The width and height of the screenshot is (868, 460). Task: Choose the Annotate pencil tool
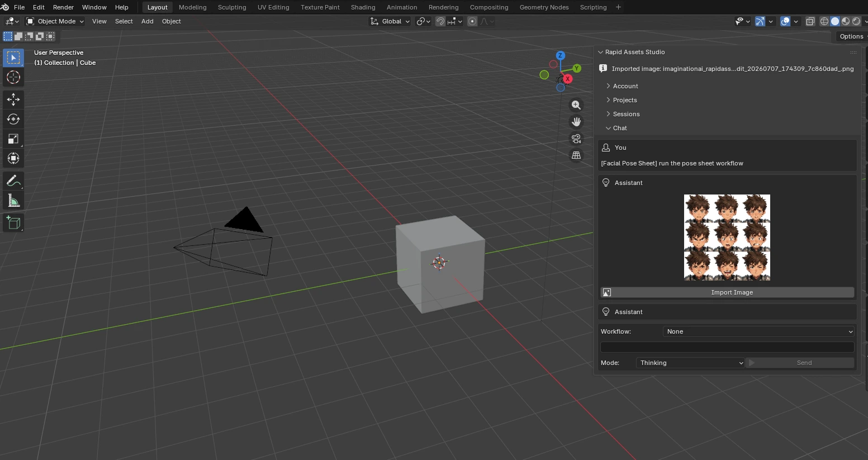coord(13,181)
